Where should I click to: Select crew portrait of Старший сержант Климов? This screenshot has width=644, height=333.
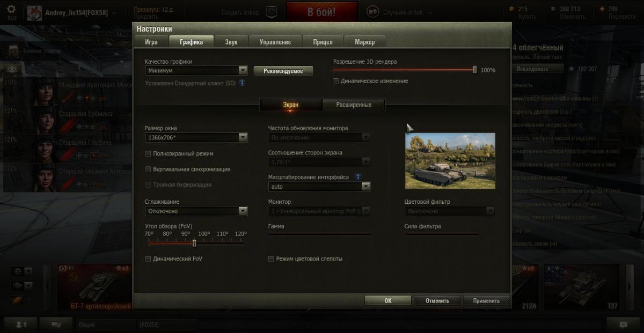(46, 179)
